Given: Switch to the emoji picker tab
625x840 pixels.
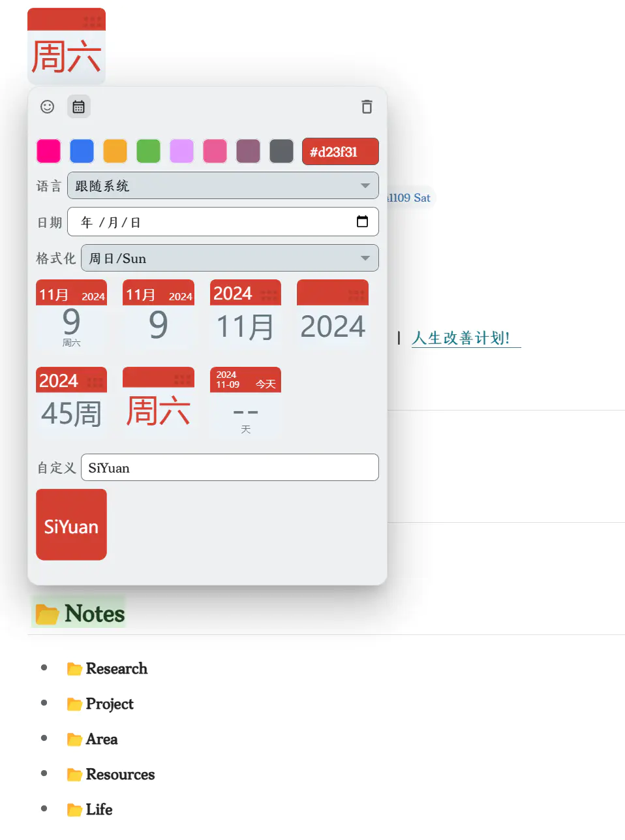Looking at the screenshot, I should point(46,106).
